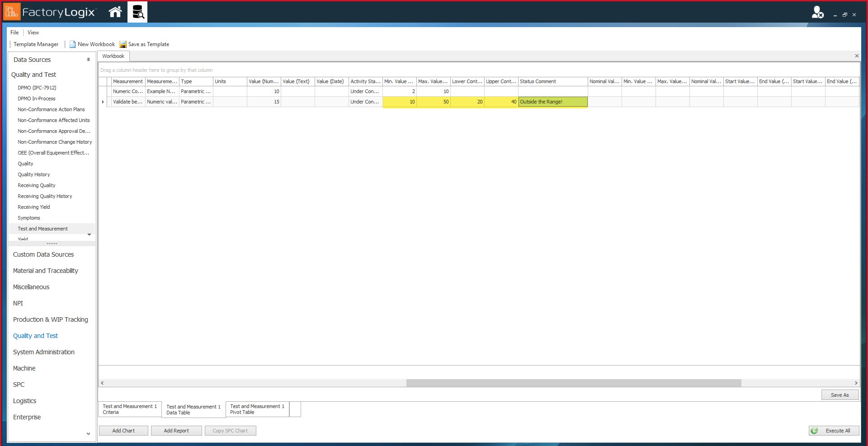Select the yellow Outside the Range! status cell
868x446 pixels.
(x=552, y=102)
